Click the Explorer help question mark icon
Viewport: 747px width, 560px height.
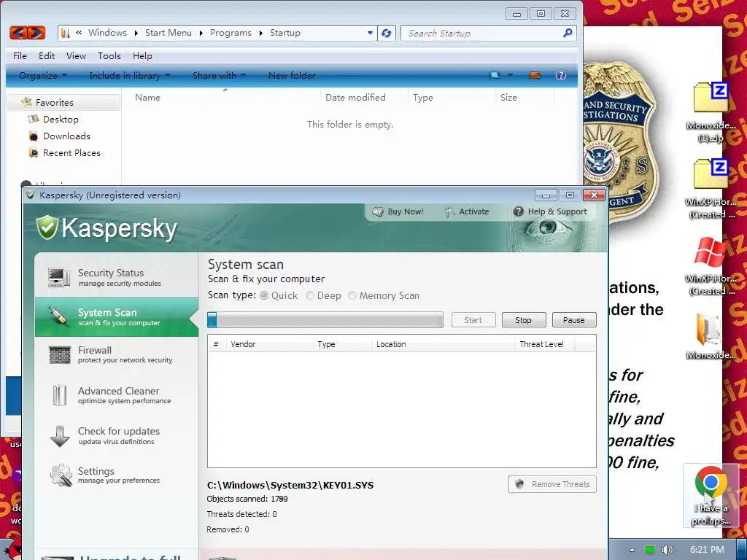click(561, 75)
